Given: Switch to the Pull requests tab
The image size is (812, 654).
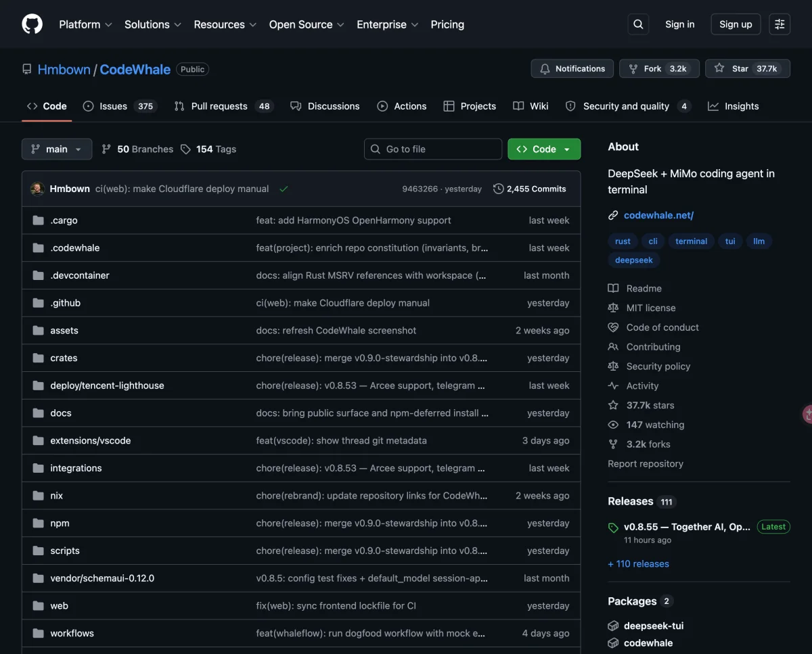Looking at the screenshot, I should pos(223,106).
